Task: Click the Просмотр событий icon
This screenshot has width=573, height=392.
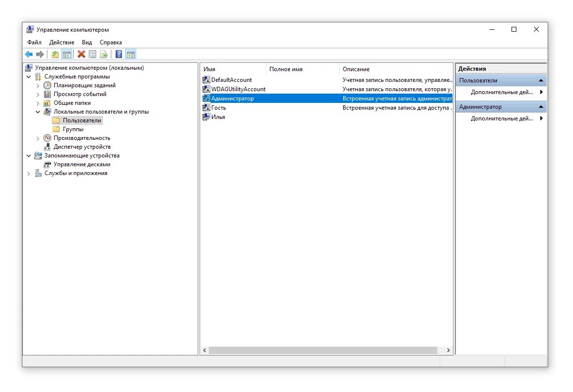Action: (x=47, y=94)
